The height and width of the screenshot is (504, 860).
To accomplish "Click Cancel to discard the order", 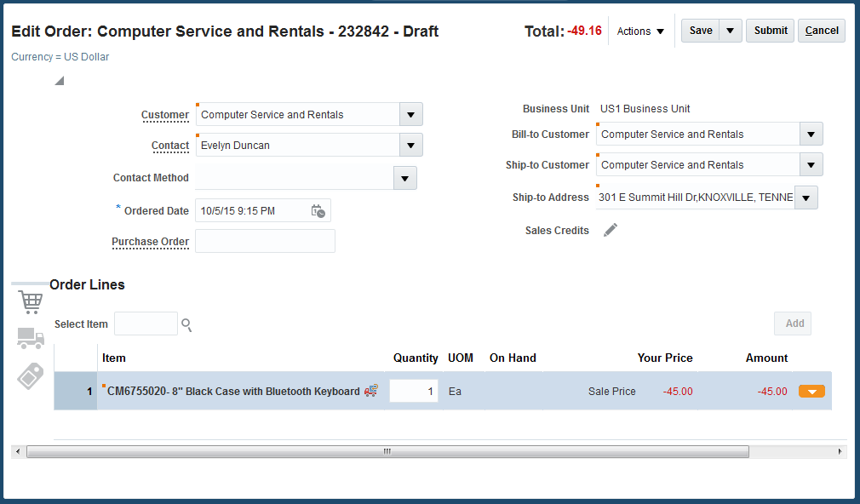I will click(x=821, y=30).
